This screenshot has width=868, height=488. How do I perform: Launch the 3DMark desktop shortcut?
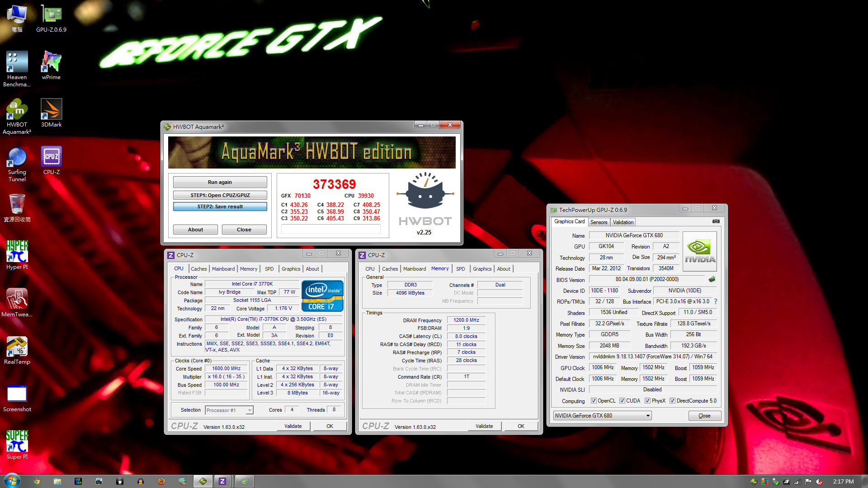pos(51,113)
